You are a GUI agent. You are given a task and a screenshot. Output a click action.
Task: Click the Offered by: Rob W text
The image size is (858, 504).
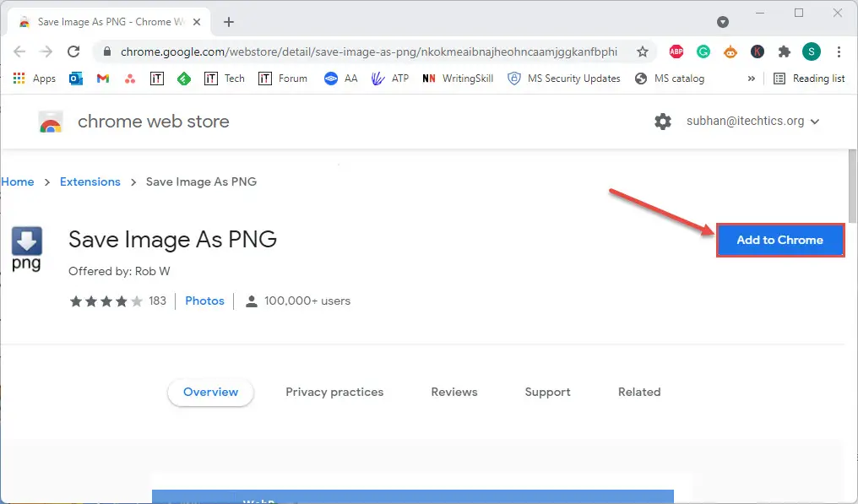[x=119, y=272]
